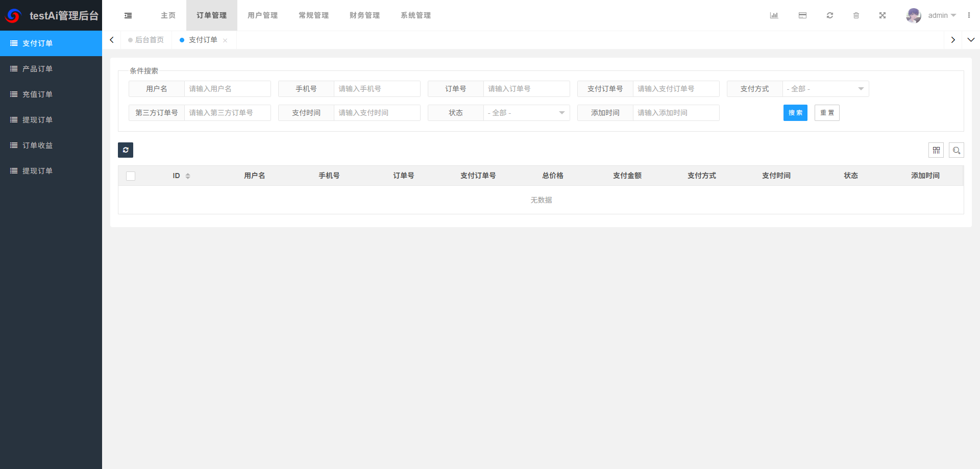Refresh the table with dark refresh icon
This screenshot has width=980, height=469.
click(x=126, y=150)
